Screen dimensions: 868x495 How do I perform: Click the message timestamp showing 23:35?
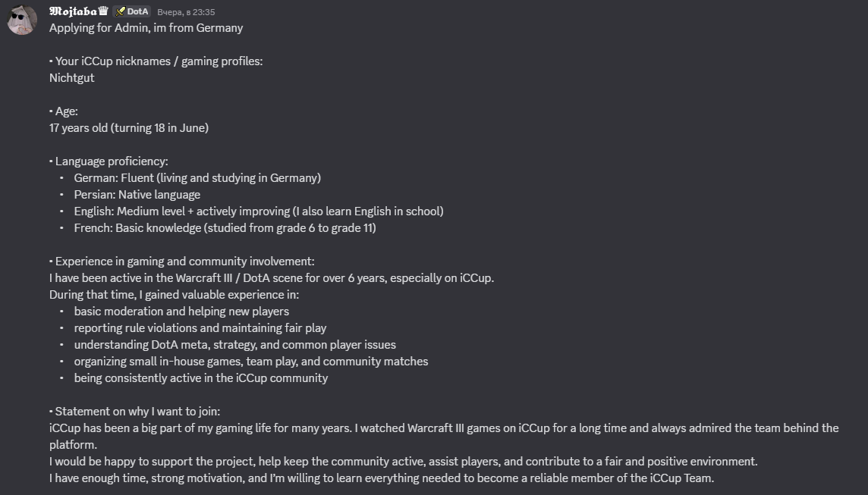click(x=186, y=12)
